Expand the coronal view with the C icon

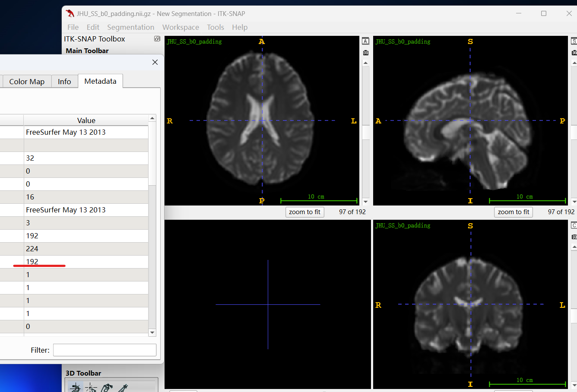coord(574,225)
